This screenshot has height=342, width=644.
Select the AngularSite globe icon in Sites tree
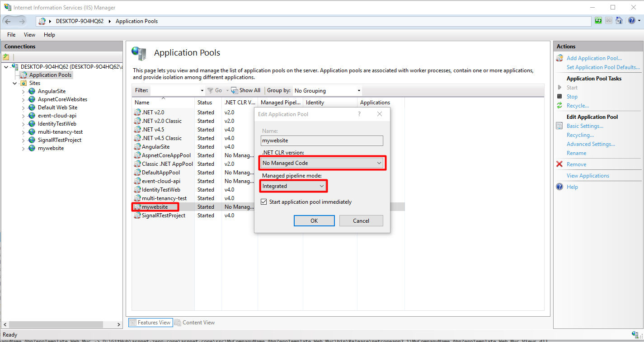[32, 91]
